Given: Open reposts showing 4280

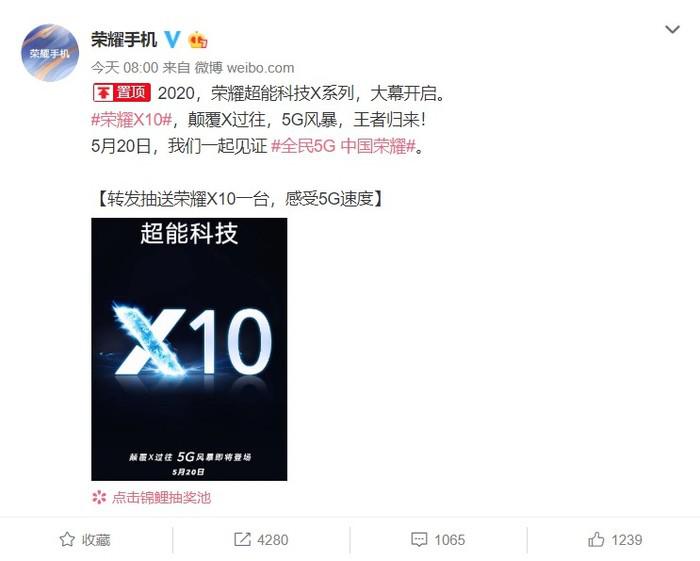Looking at the screenshot, I should click(261, 540).
